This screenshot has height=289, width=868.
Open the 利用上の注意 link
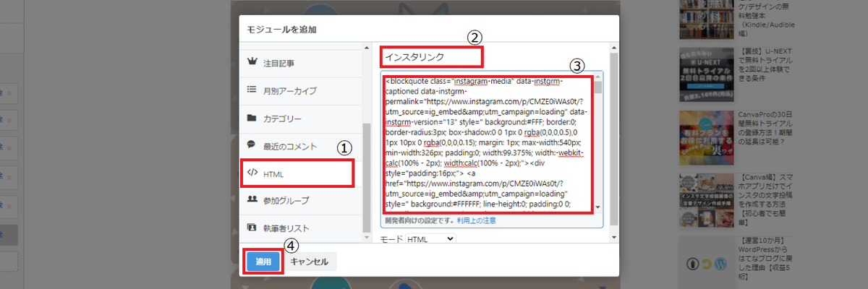click(x=476, y=220)
